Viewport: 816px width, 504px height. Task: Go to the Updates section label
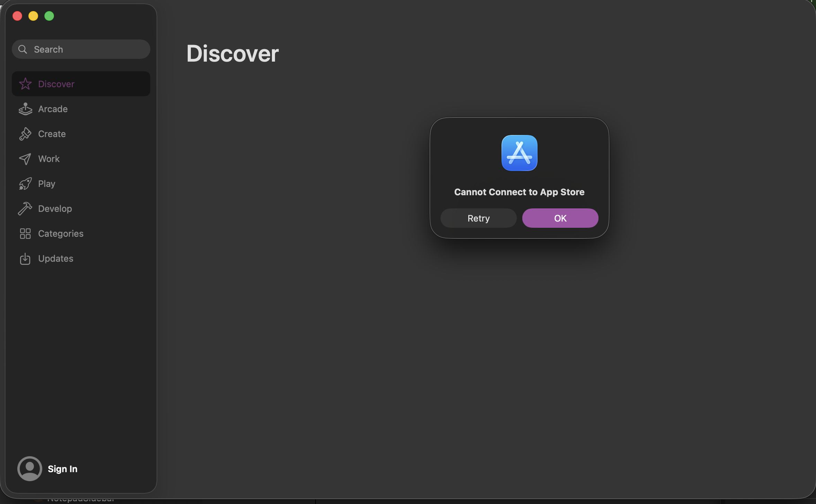pyautogui.click(x=56, y=259)
